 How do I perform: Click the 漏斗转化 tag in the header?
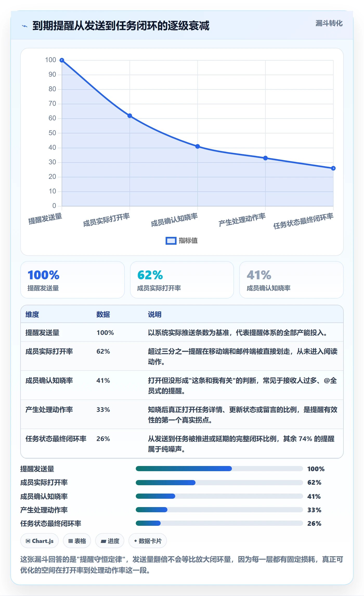click(329, 23)
